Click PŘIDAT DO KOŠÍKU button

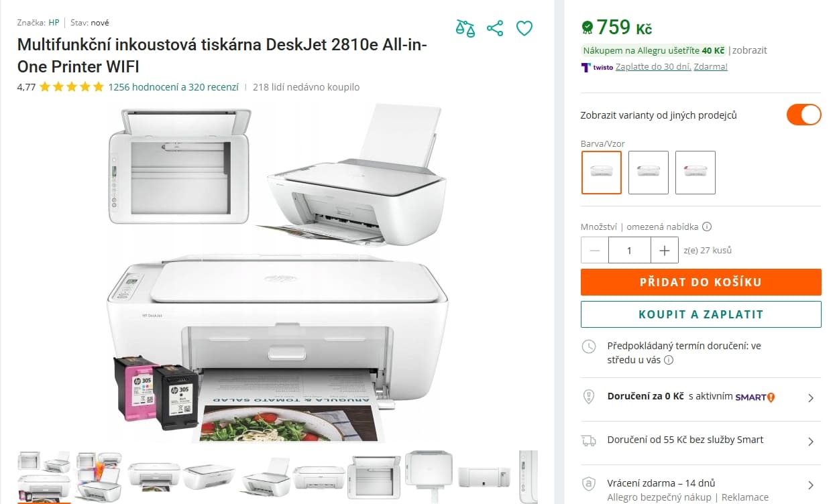701,282
